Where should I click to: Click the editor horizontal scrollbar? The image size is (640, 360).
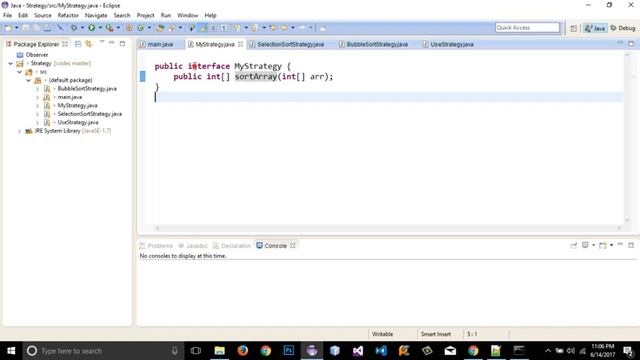pyautogui.click(x=388, y=228)
